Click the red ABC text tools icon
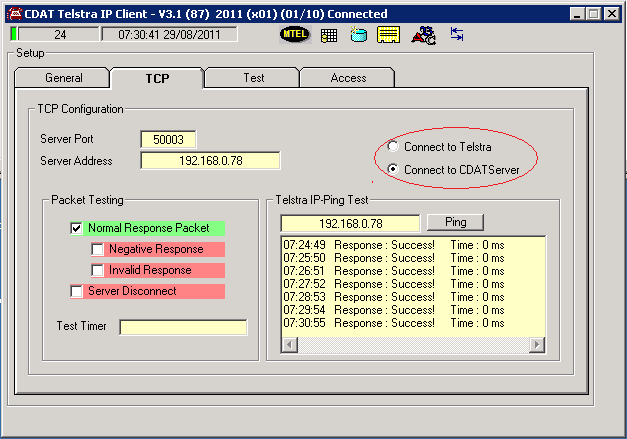Screen dimensions: 627x439 (423, 35)
